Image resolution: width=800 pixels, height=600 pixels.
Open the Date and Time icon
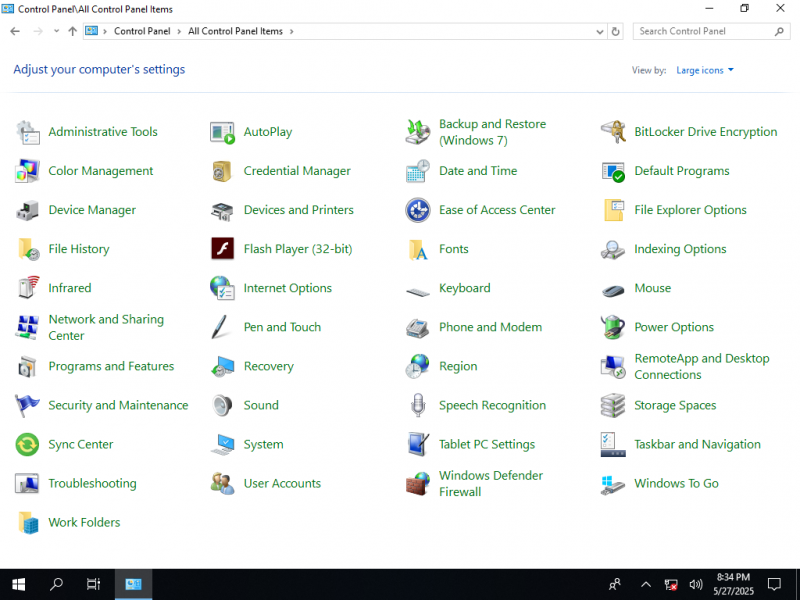click(418, 171)
